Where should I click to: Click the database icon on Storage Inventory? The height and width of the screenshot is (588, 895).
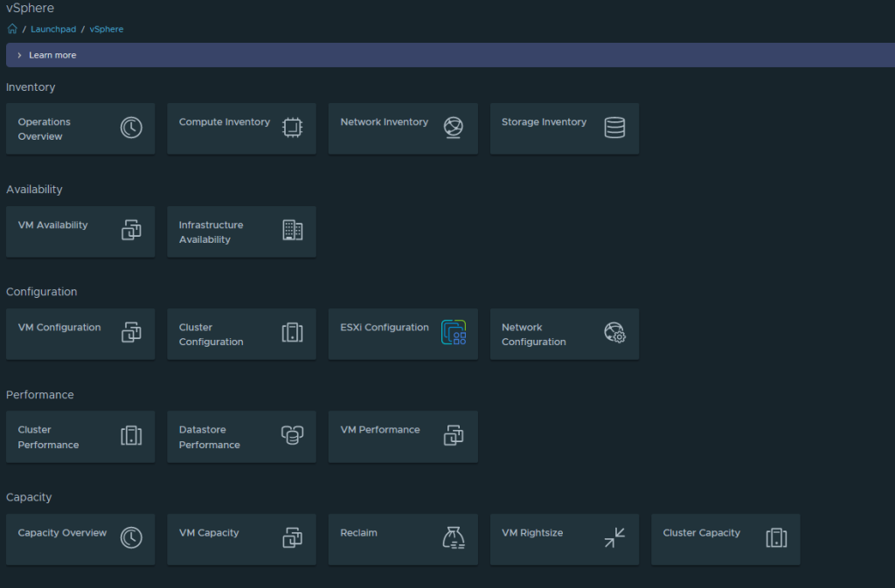[x=614, y=128]
